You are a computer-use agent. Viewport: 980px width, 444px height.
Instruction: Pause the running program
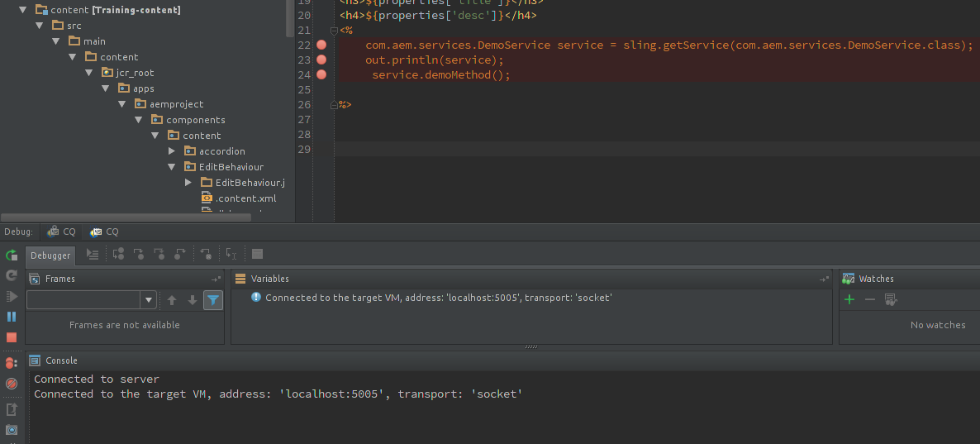12,317
